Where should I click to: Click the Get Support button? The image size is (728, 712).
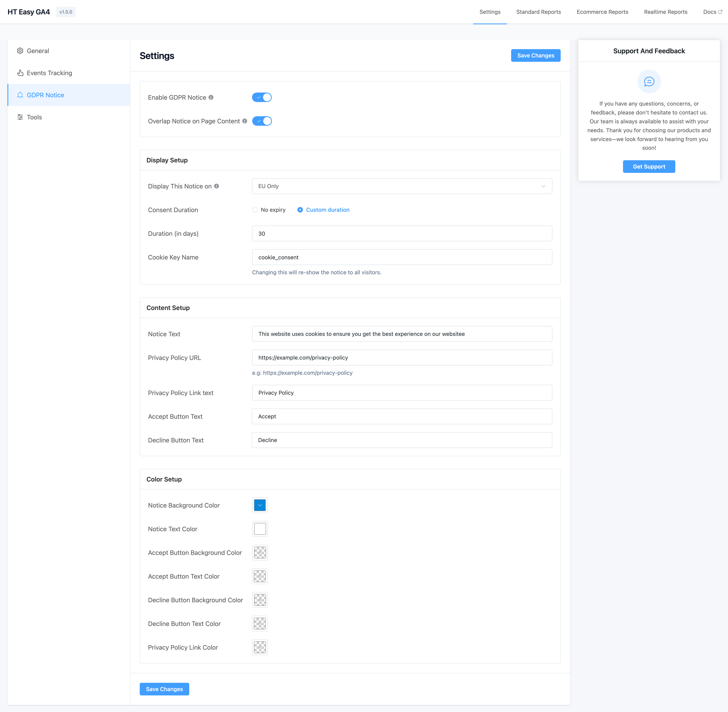[x=649, y=166]
